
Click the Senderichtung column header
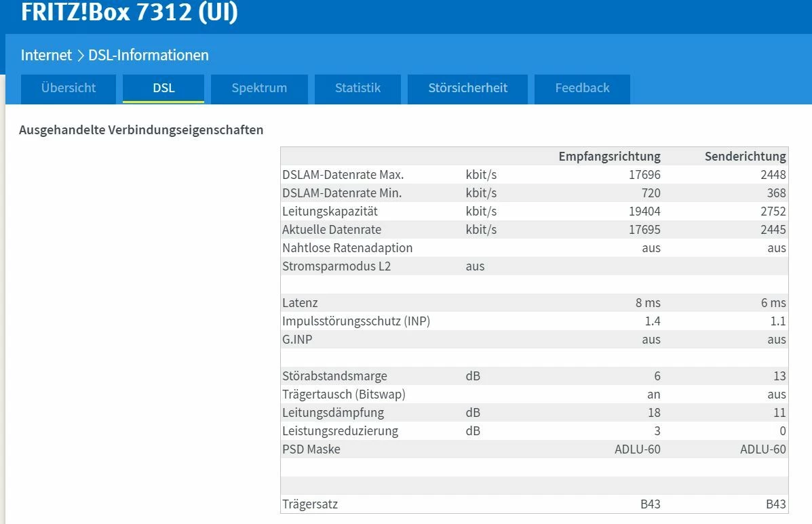746,156
